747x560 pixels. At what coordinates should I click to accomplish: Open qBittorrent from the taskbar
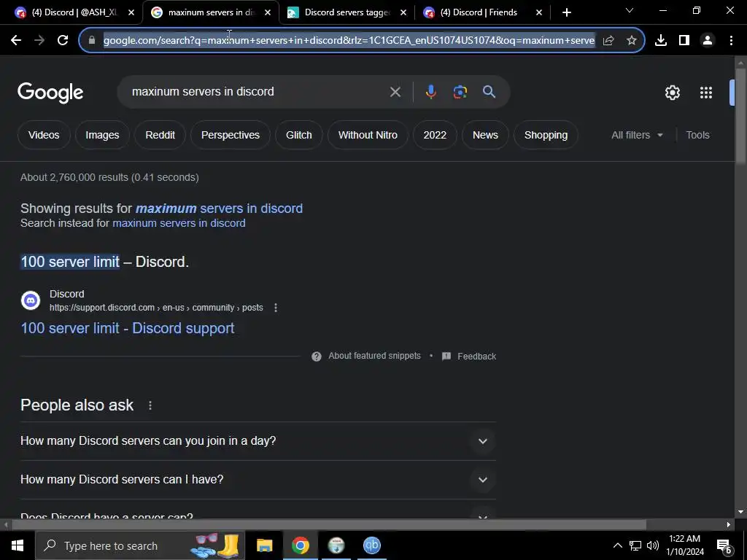click(x=371, y=545)
